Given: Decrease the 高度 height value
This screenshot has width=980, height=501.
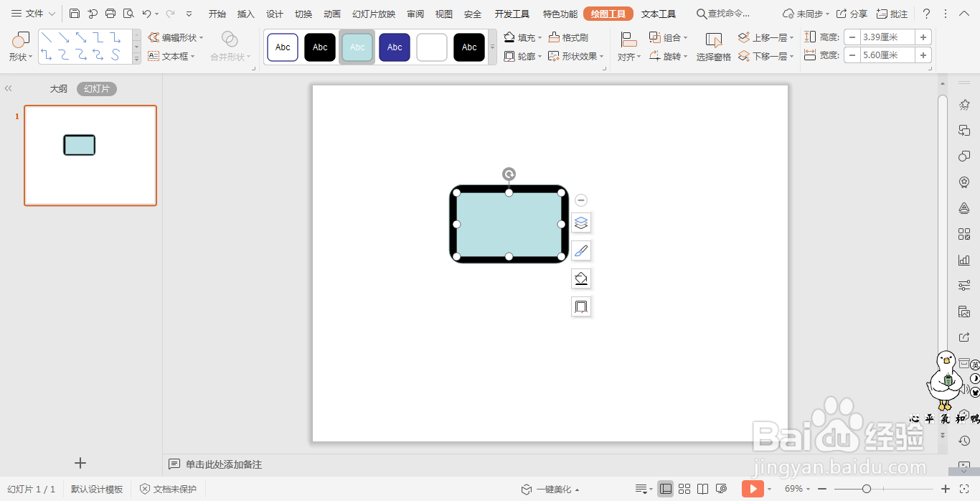Looking at the screenshot, I should coord(852,37).
